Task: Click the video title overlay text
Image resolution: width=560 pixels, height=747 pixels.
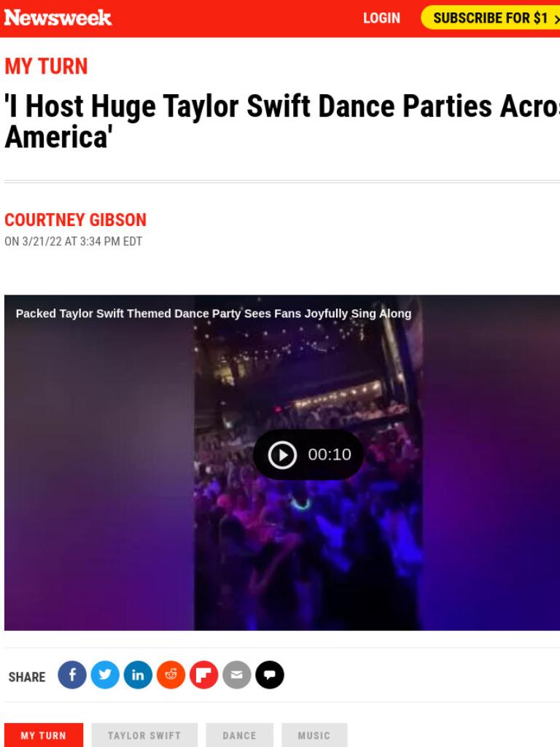Action: [x=214, y=314]
